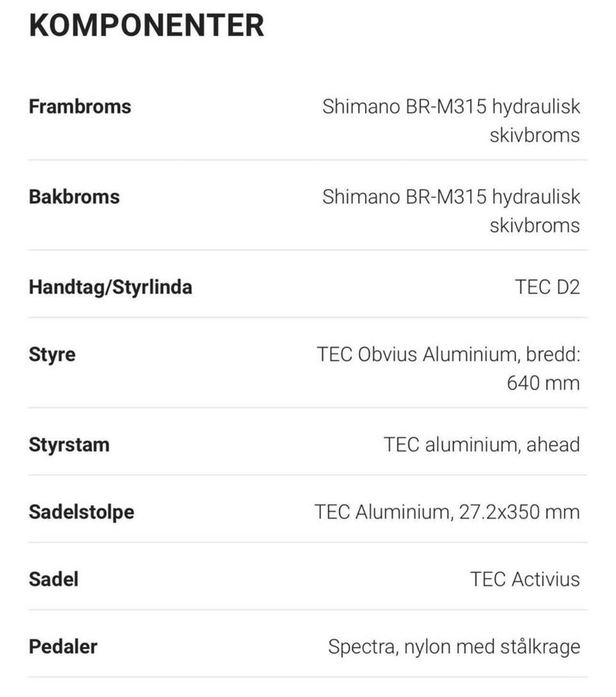Click the Sadel row label
Image resolution: width=616 pixels, height=697 pixels.
click(53, 579)
